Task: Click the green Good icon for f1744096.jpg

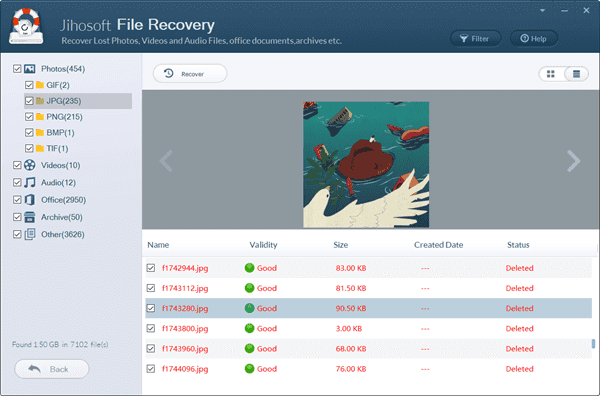Action: click(x=249, y=369)
